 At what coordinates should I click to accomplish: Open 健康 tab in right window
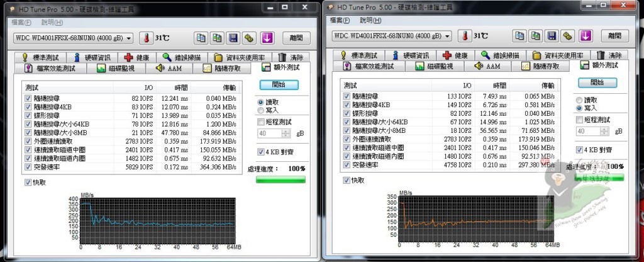tap(455, 55)
